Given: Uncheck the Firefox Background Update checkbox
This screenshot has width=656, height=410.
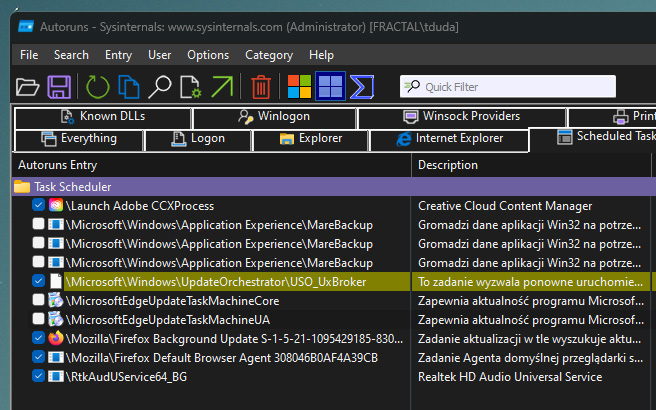Looking at the screenshot, I should 38,337.
